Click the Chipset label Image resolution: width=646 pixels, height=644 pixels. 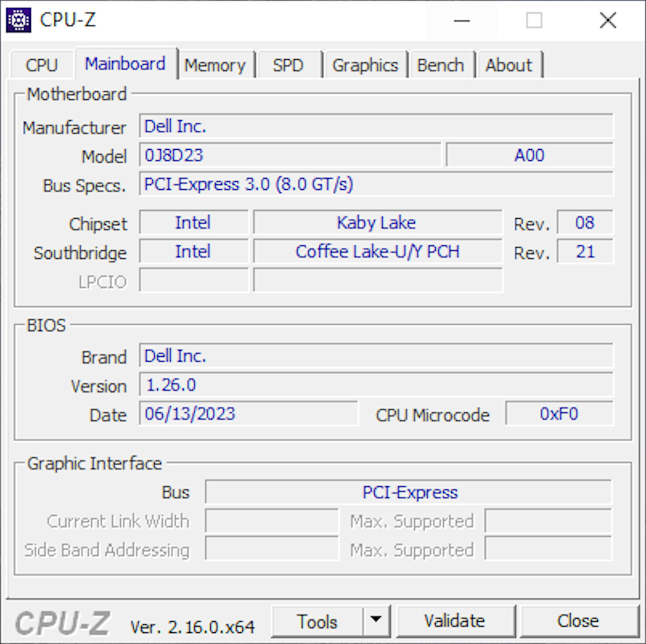point(98,224)
